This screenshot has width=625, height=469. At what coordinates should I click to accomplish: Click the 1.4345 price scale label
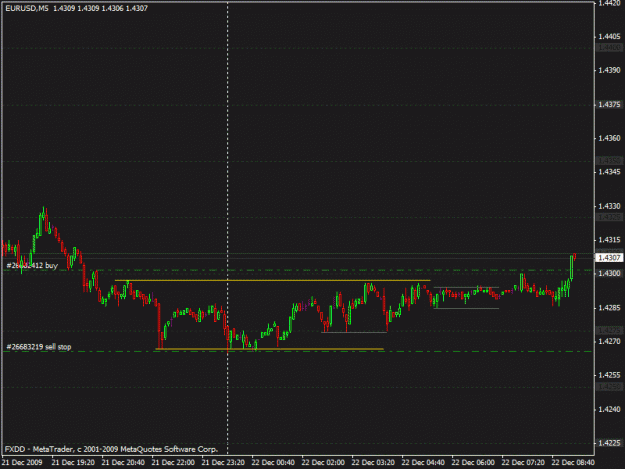(x=609, y=172)
